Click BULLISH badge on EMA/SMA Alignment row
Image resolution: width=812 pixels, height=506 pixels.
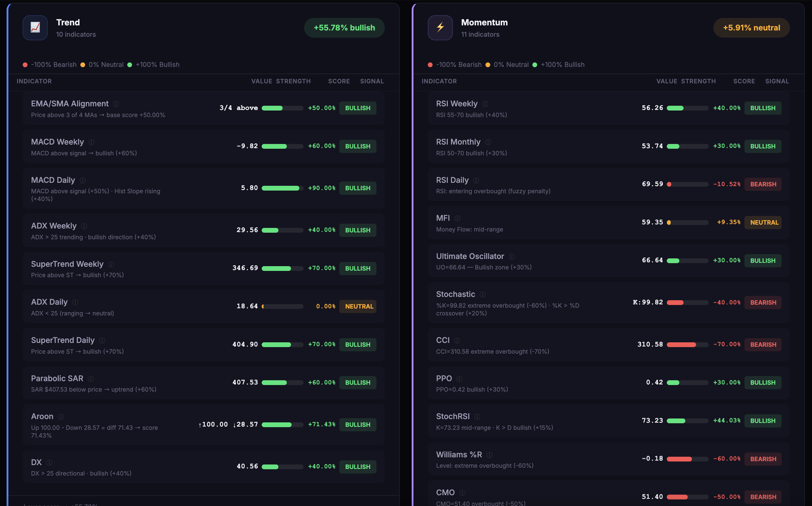[358, 108]
